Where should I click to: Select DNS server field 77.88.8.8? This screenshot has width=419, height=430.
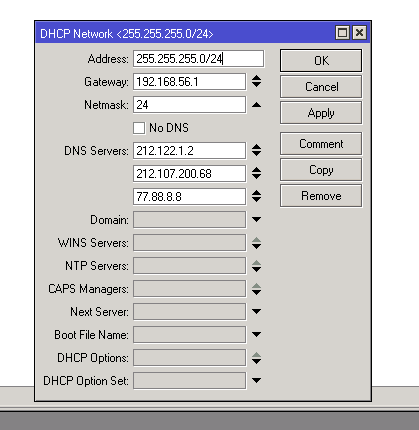pos(189,197)
